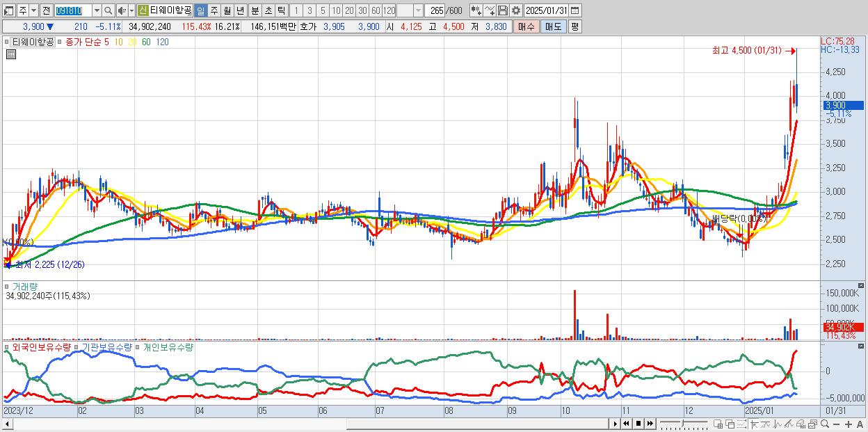Click the overlapping windows icon in bottom toolbar

[x=730, y=424]
